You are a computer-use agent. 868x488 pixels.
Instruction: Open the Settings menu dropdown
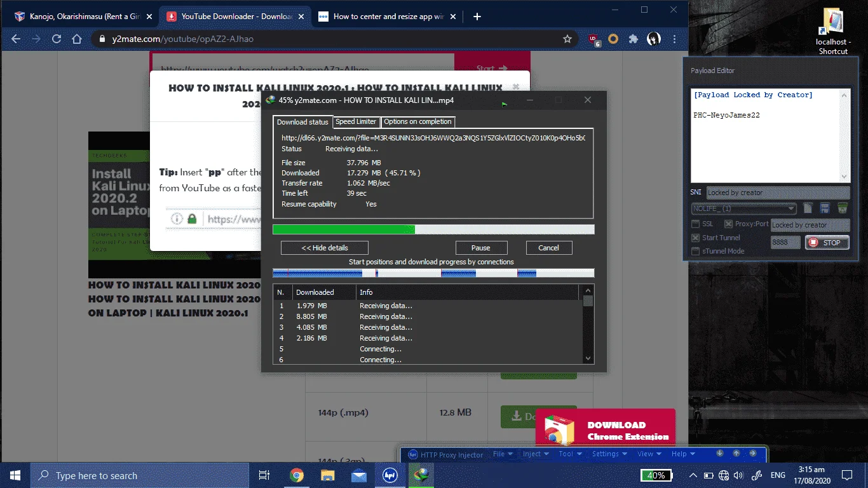click(609, 454)
